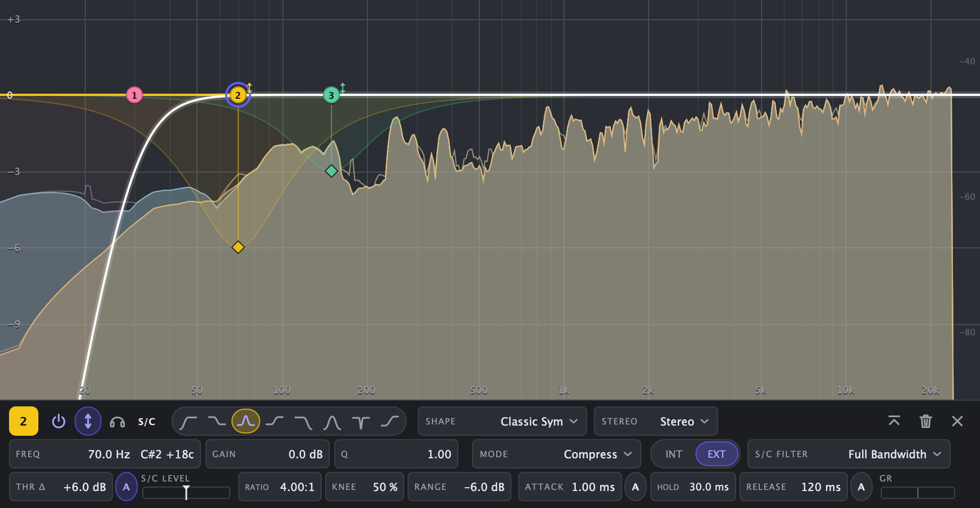This screenshot has width=980, height=508.
Task: Select the notch filter shape
Action: 361,422
